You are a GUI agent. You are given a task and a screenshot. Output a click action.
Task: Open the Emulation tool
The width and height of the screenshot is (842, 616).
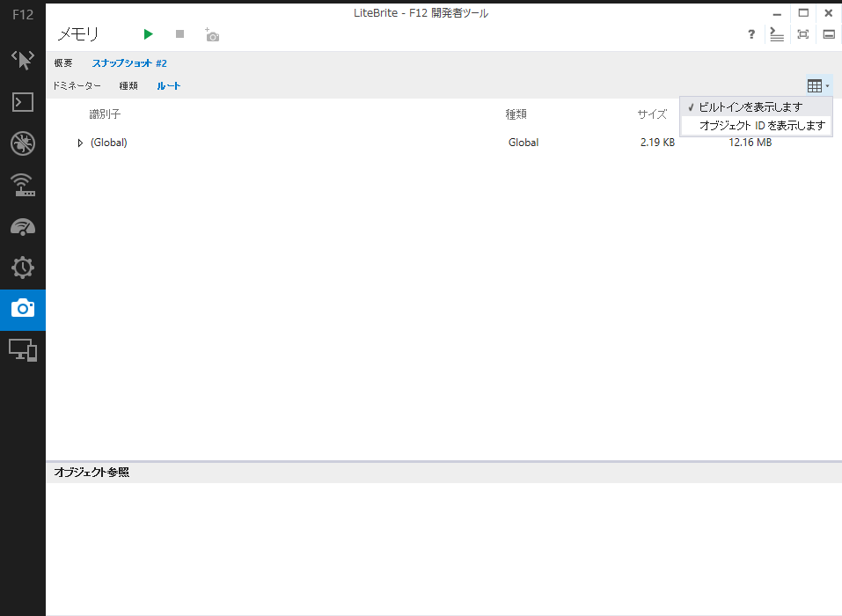point(22,350)
